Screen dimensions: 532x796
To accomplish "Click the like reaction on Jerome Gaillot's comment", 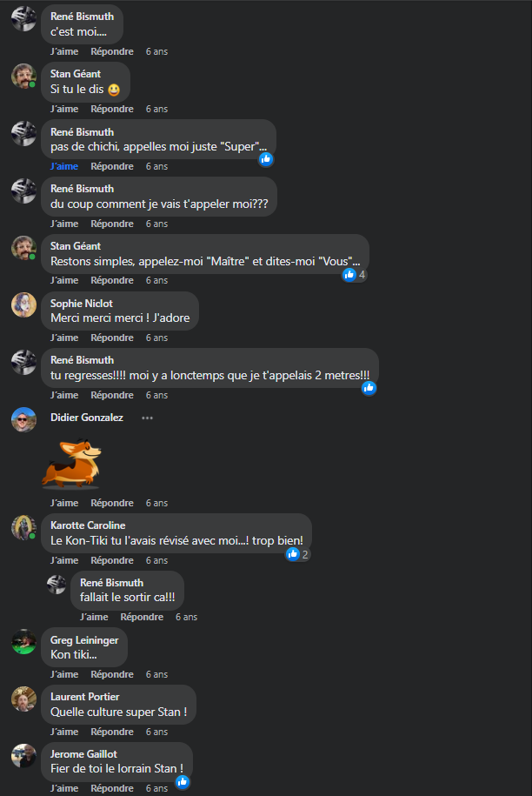I will coord(183,782).
